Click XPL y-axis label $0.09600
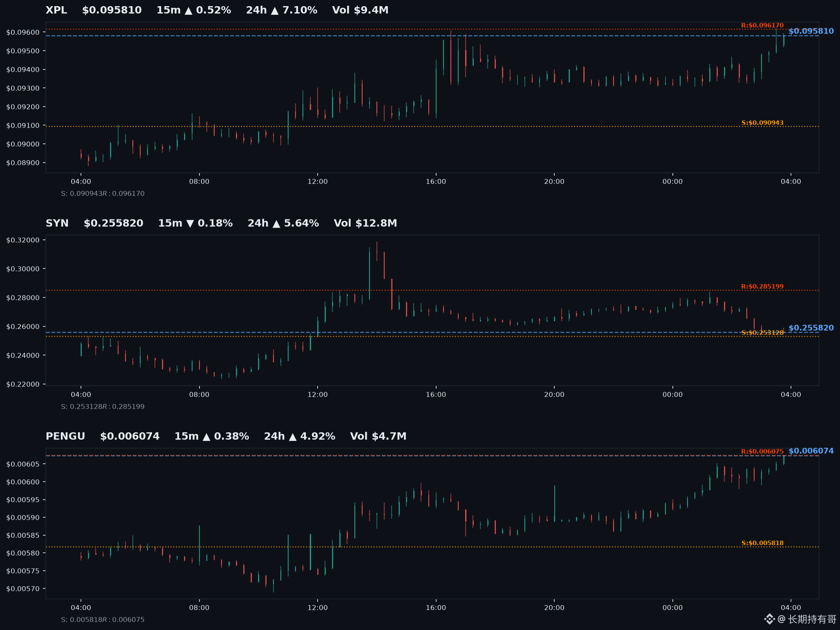840x630 pixels. pyautogui.click(x=23, y=32)
